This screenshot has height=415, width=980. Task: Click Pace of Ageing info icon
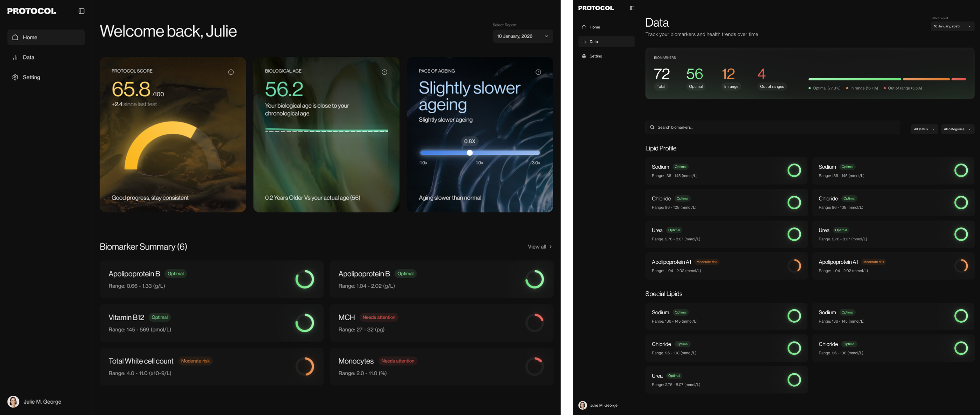[x=538, y=72]
